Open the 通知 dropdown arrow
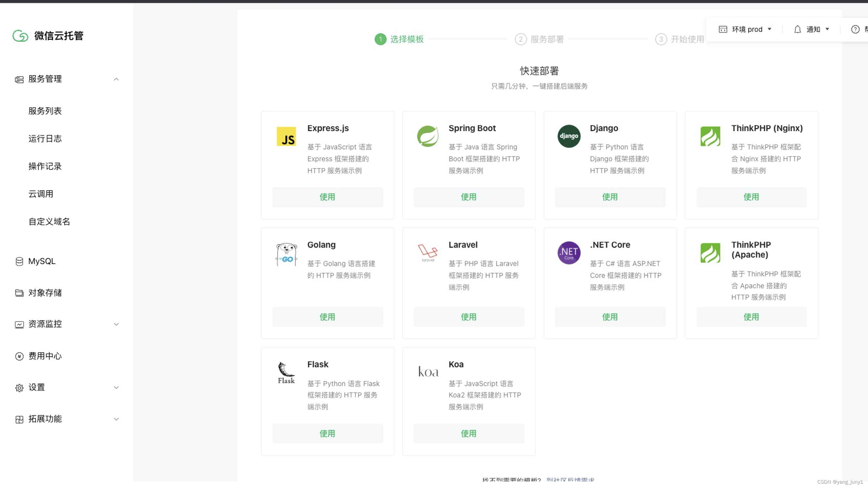This screenshot has height=488, width=868. [x=827, y=29]
